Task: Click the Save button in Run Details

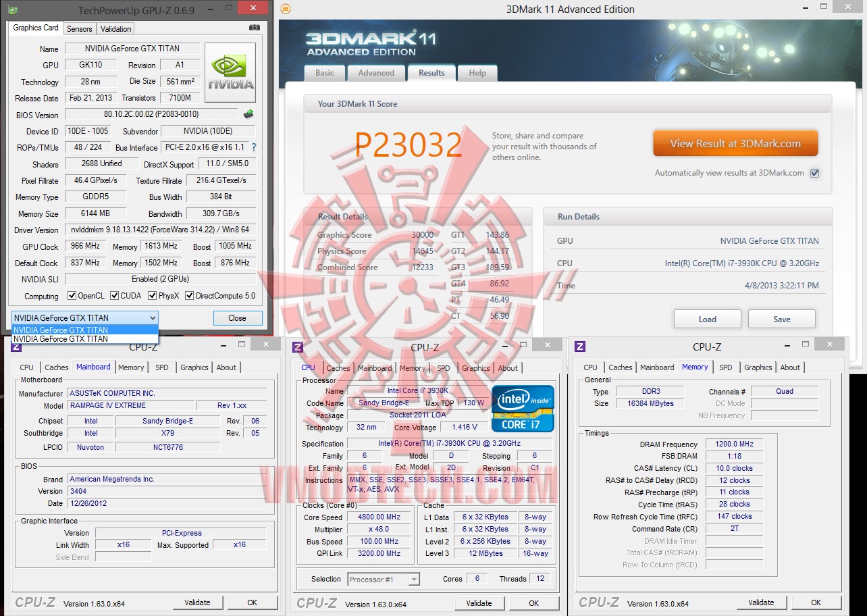Action: click(782, 319)
